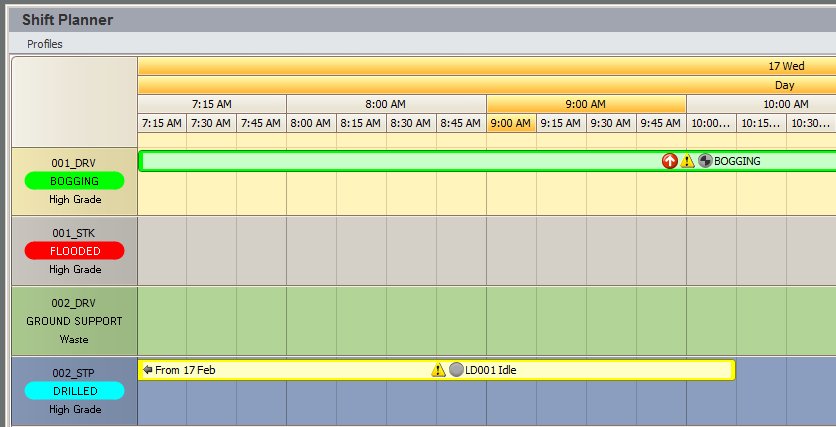This screenshot has height=427, width=836.
Task: Click the Day shift header band
Action: coord(487,85)
